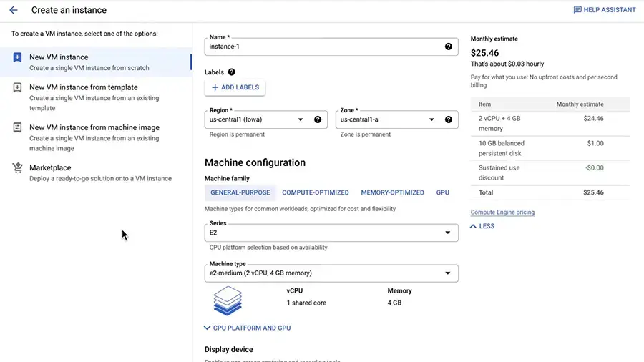Open help tooltip for Region
This screenshot has width=644, height=362.
pyautogui.click(x=318, y=119)
